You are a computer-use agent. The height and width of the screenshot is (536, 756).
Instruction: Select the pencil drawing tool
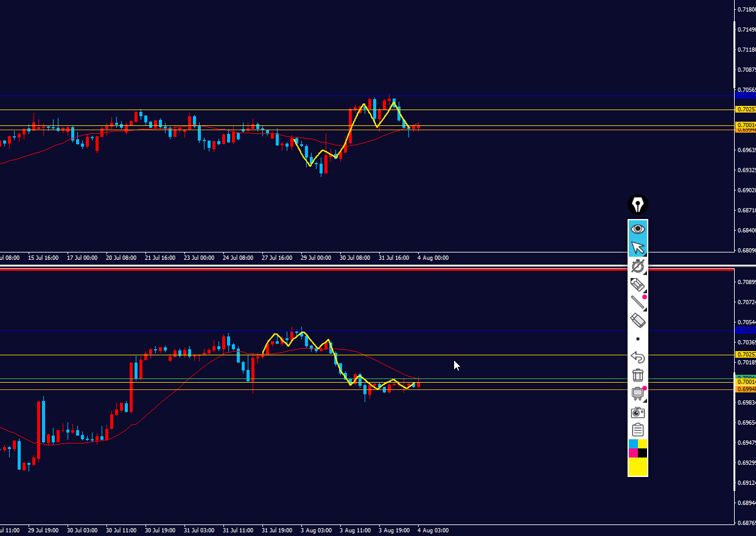638,284
